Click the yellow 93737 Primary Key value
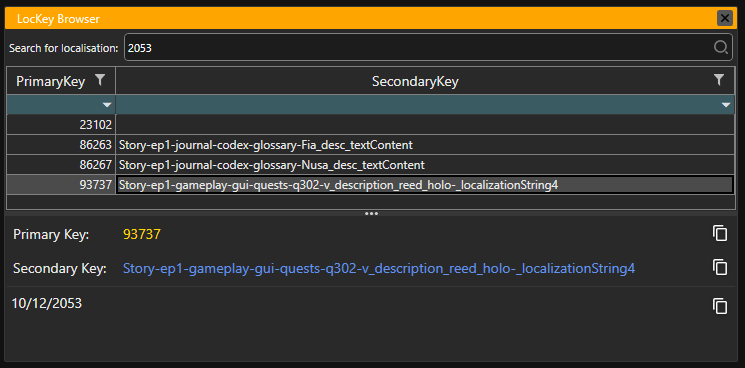 pos(142,234)
